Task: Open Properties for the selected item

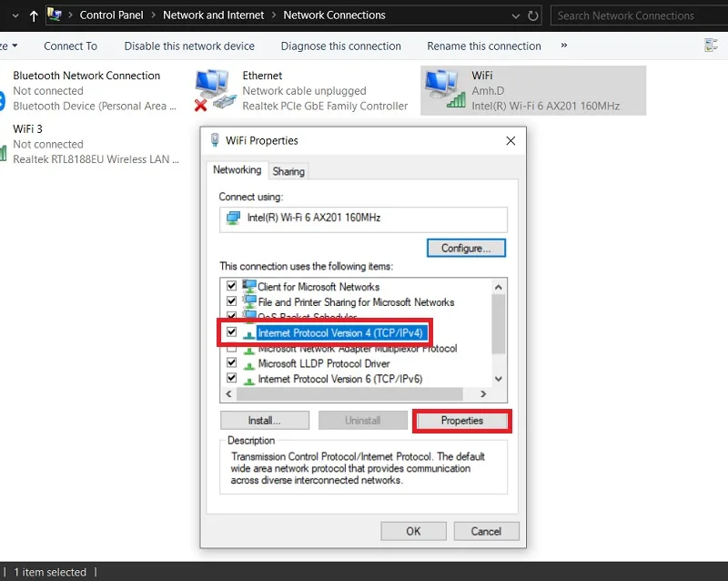Action: (x=462, y=421)
